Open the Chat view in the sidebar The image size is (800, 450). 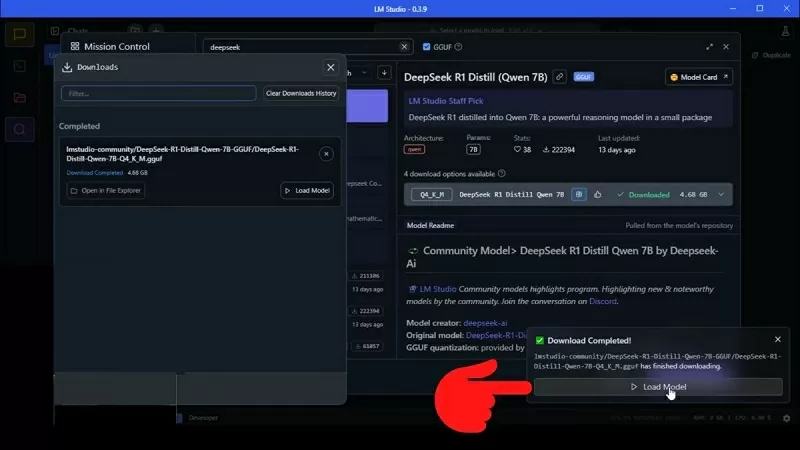click(x=19, y=35)
